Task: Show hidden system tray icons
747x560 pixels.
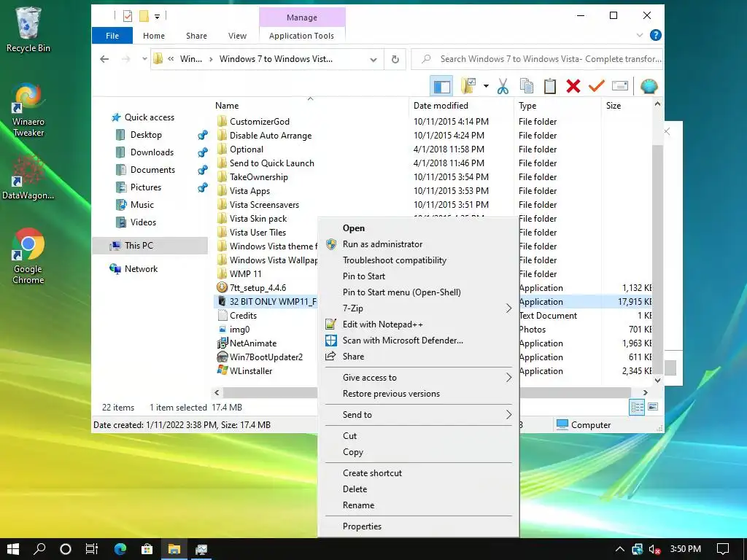Action: click(x=619, y=549)
